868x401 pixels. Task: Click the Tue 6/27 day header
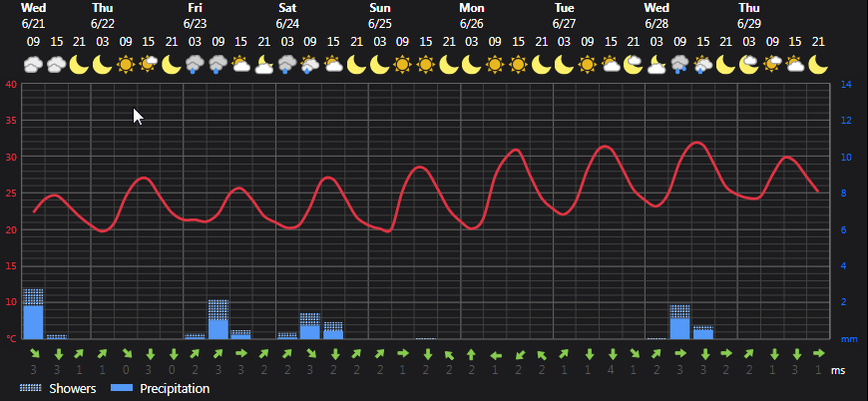click(564, 16)
